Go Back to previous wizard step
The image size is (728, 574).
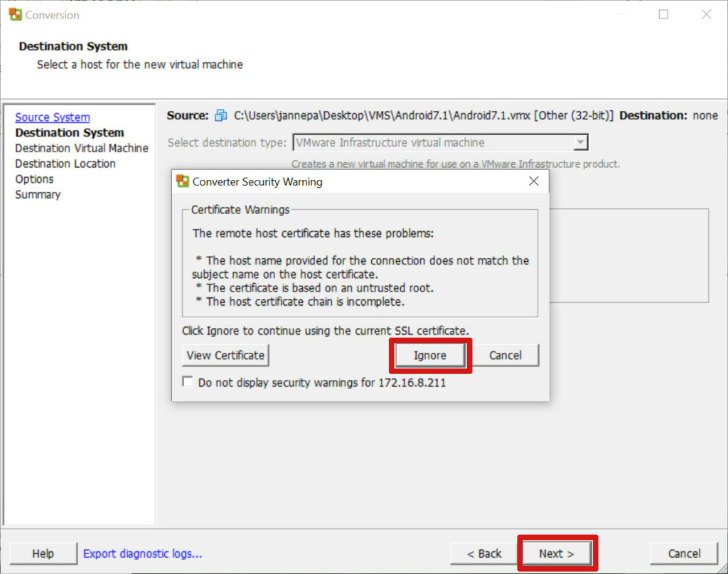click(484, 553)
